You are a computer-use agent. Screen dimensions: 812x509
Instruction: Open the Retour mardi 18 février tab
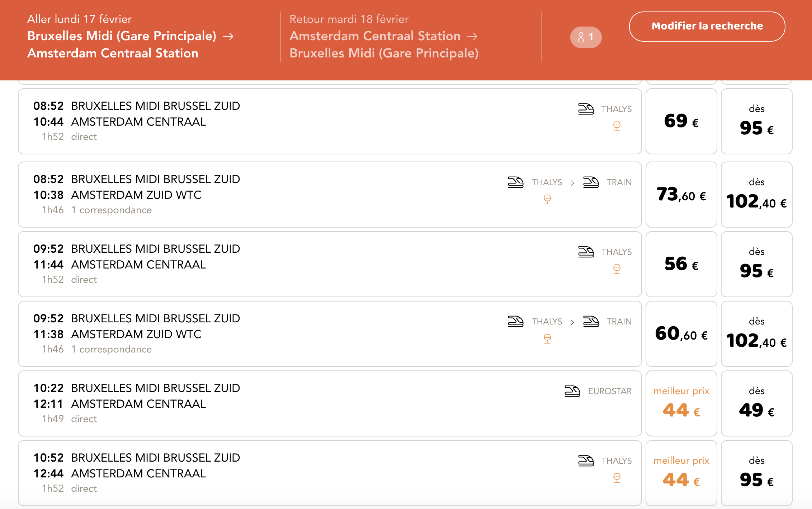click(384, 36)
